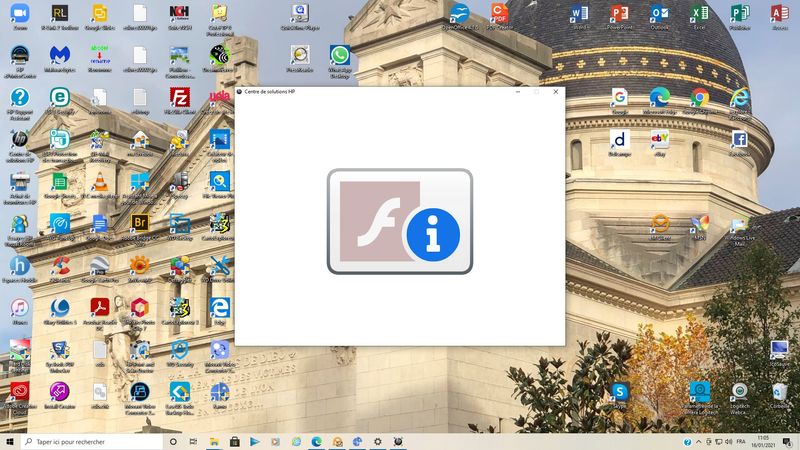Open the FileZilla Client shortcut
Screen dimensions: 800x450
tap(180, 98)
